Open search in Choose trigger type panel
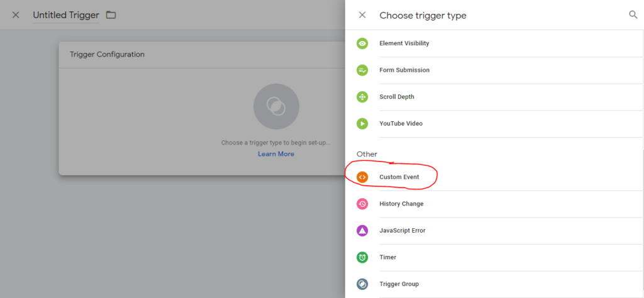 click(x=633, y=15)
